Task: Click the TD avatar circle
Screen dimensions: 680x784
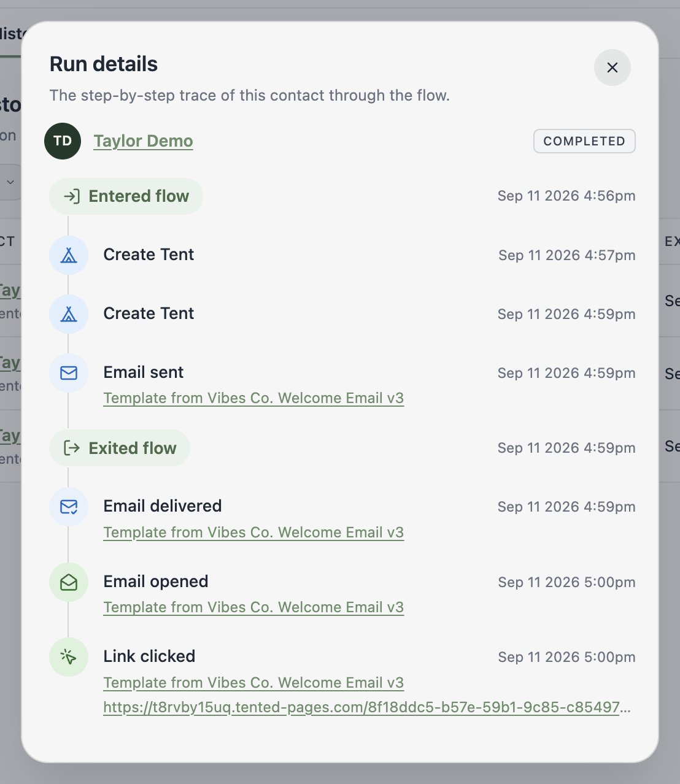Action: 63,141
